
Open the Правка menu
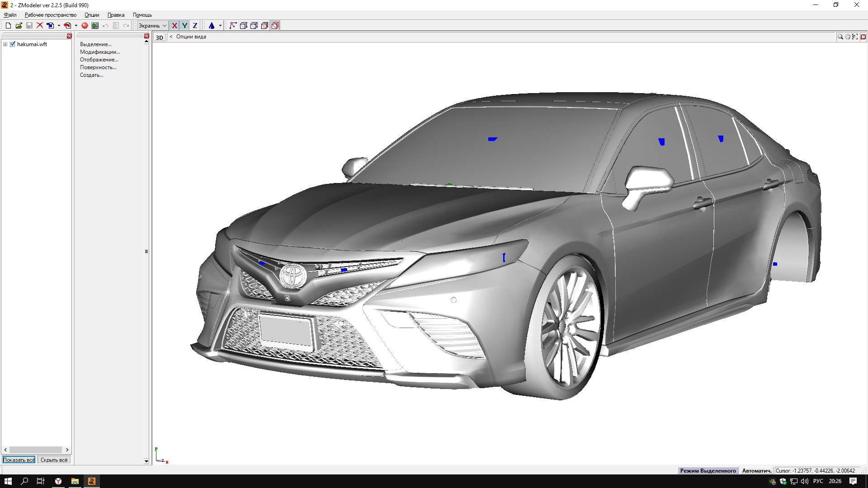(116, 15)
